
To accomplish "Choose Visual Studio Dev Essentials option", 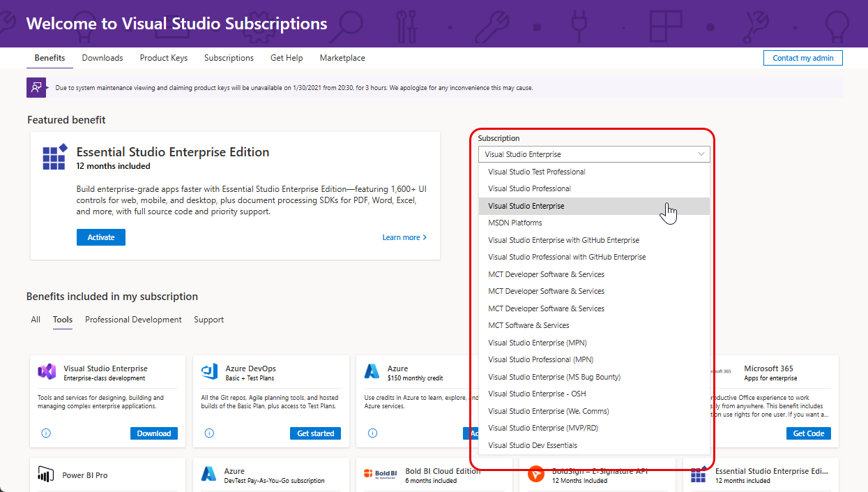I will click(533, 444).
